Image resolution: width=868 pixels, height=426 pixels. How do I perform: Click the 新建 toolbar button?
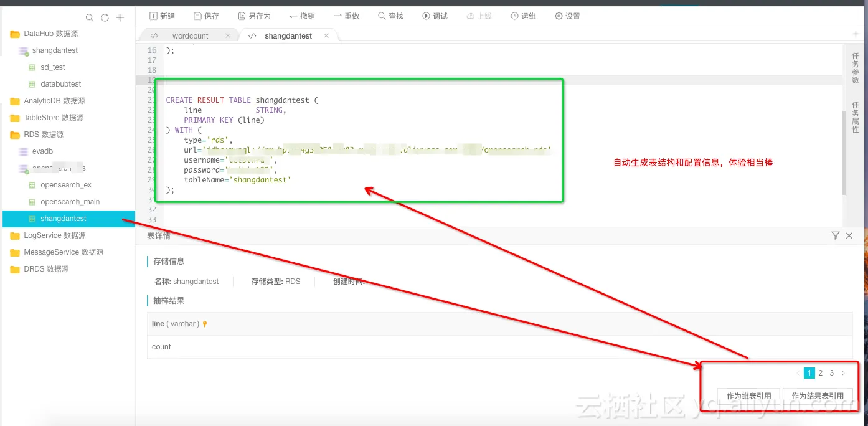pos(162,16)
